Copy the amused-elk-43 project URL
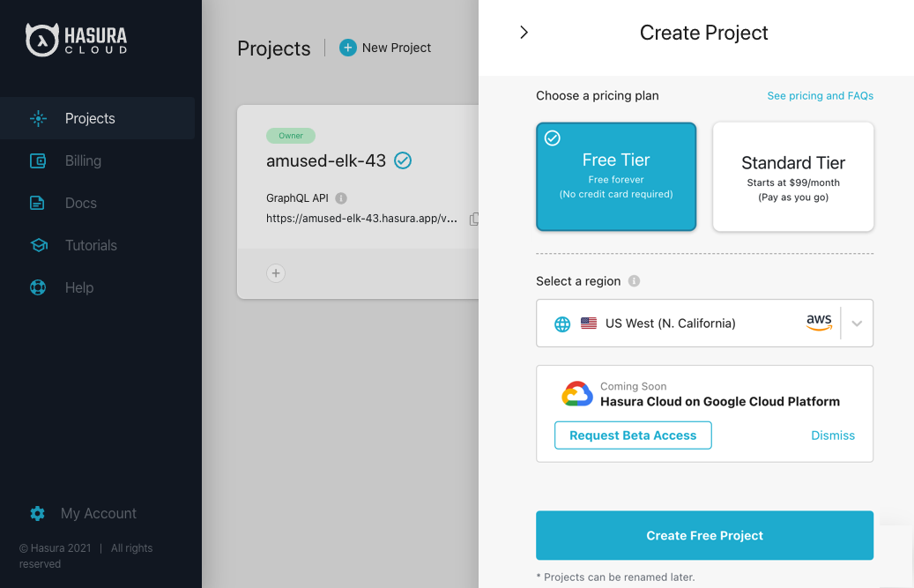 click(x=473, y=219)
